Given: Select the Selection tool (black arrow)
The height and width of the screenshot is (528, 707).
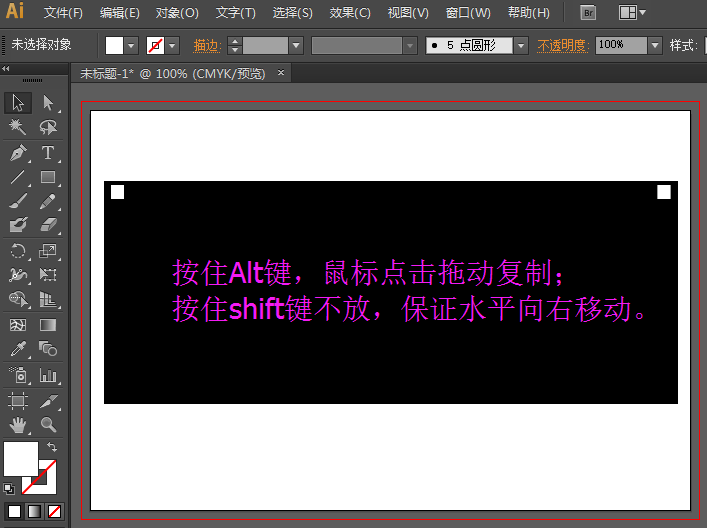Looking at the screenshot, I should (x=18, y=103).
